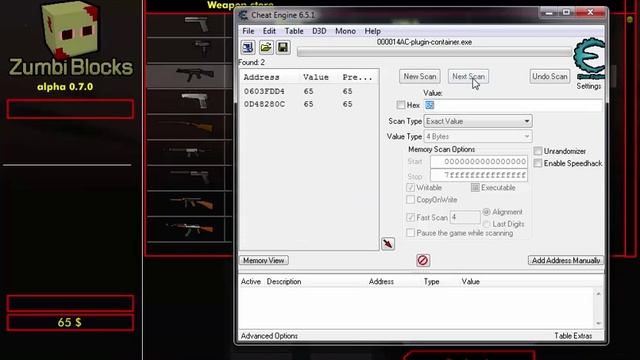Viewport: 640px width, 360px height.
Task: Click the Value column header in results
Action: tap(316, 77)
